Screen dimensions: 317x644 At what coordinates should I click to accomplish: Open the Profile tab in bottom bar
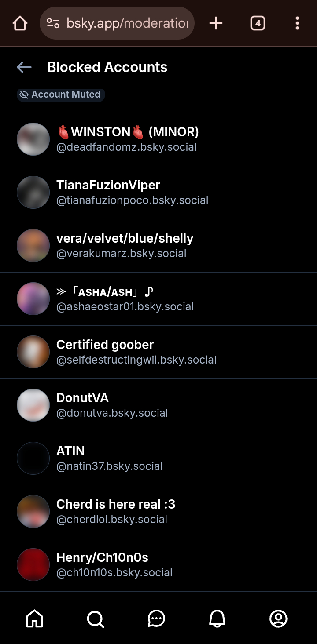tap(278, 619)
